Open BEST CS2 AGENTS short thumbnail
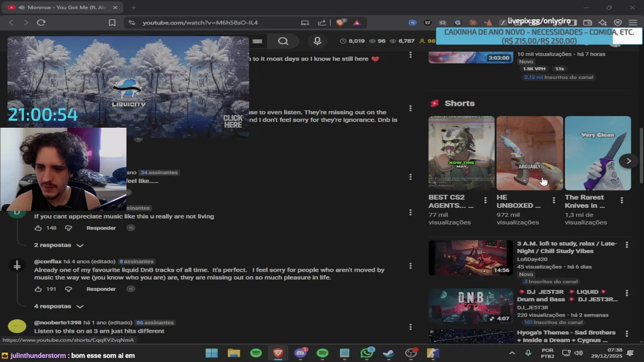This screenshot has width=644, height=362. point(461,153)
